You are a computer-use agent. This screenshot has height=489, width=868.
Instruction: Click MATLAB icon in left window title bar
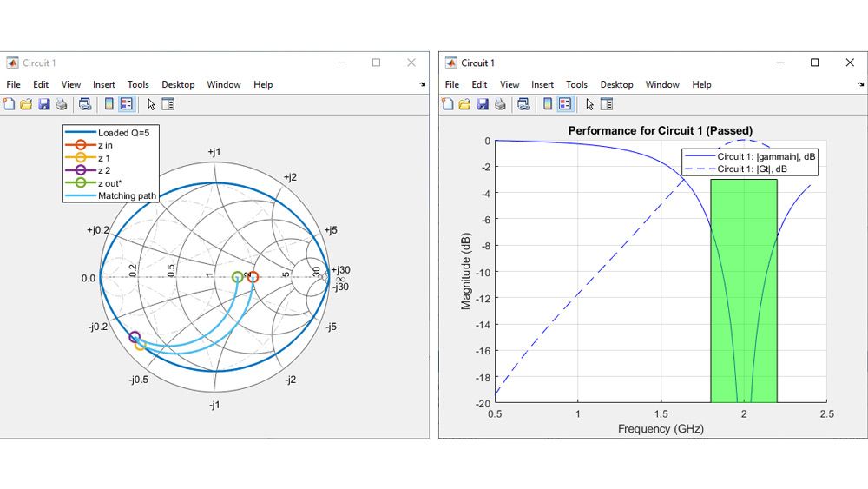tap(12, 63)
